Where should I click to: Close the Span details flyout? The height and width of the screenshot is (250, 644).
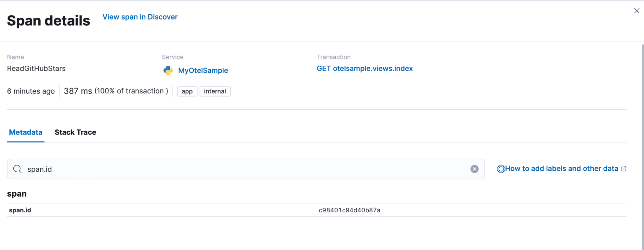637,11
